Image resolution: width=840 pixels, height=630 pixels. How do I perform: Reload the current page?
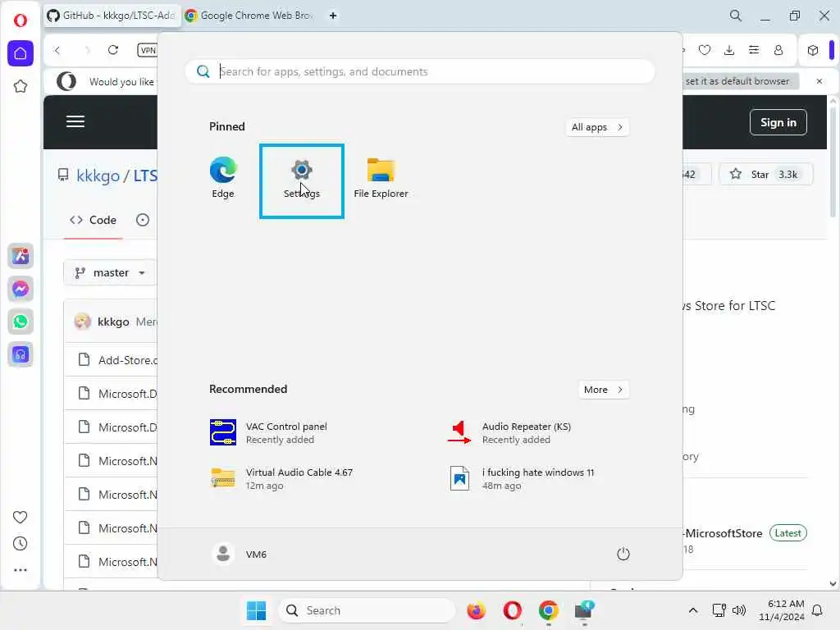pyautogui.click(x=113, y=50)
